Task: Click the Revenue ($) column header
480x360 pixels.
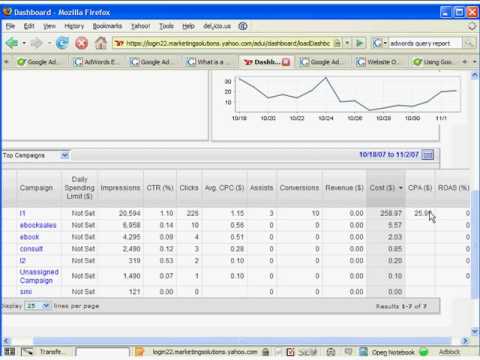Action: 344,188
